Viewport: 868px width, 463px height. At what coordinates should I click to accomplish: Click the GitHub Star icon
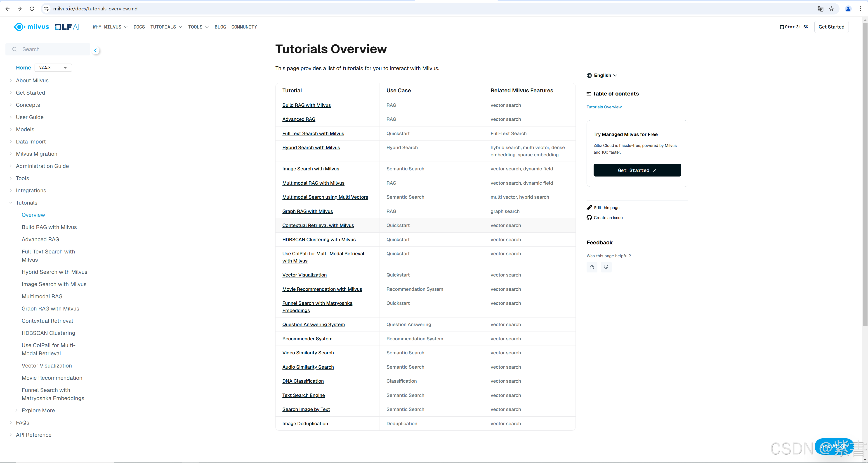[x=782, y=27]
